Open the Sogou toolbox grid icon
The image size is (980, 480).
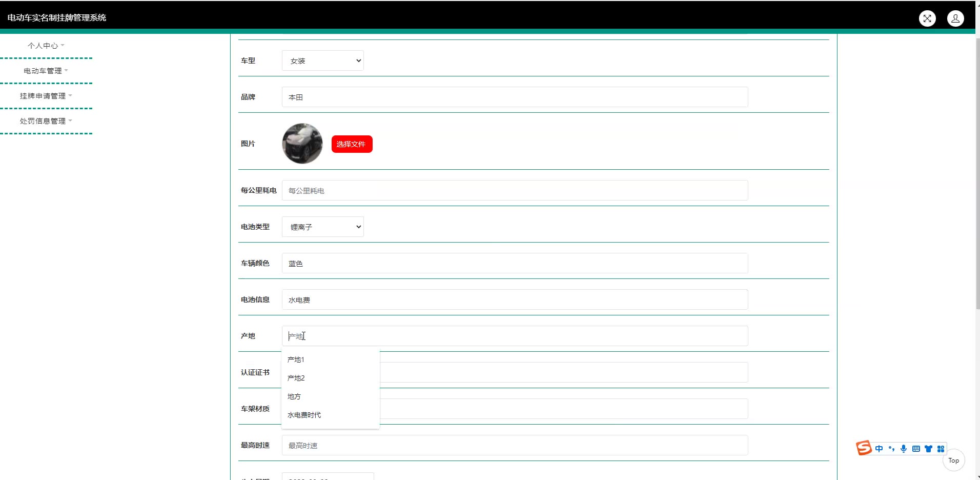click(x=941, y=449)
